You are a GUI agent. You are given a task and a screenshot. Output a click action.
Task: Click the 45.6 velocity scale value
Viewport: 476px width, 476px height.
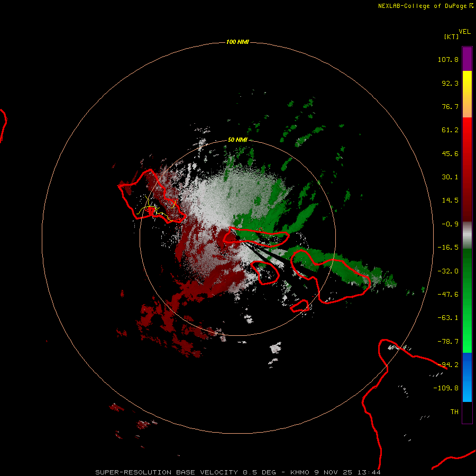(x=450, y=153)
